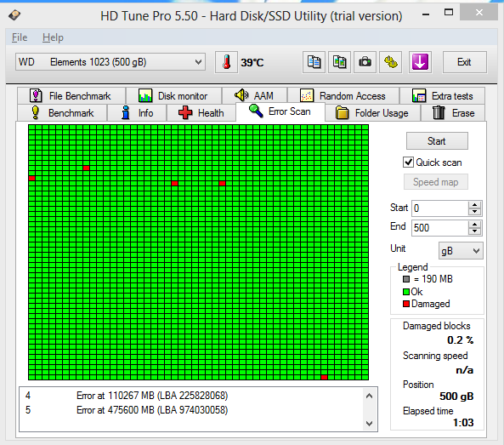Viewport: 504px width, 445px height.
Task: Expand the WD Elements drive dropdown
Action: pyautogui.click(x=110, y=62)
